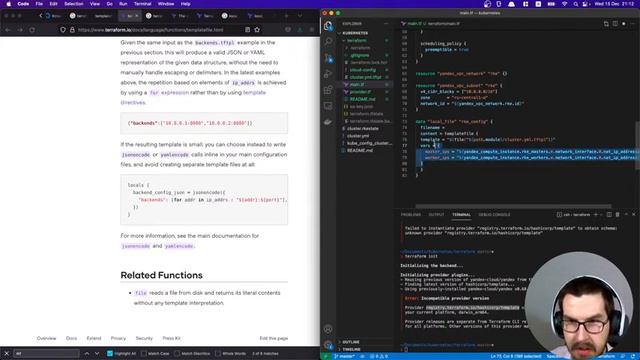Open the Press Kit footer link
Image resolution: width=640 pixels, height=360 pixels.
(171, 338)
